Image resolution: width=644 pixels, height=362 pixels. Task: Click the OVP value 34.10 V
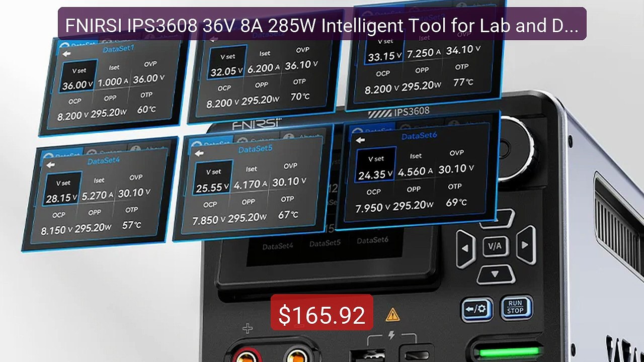pyautogui.click(x=463, y=49)
